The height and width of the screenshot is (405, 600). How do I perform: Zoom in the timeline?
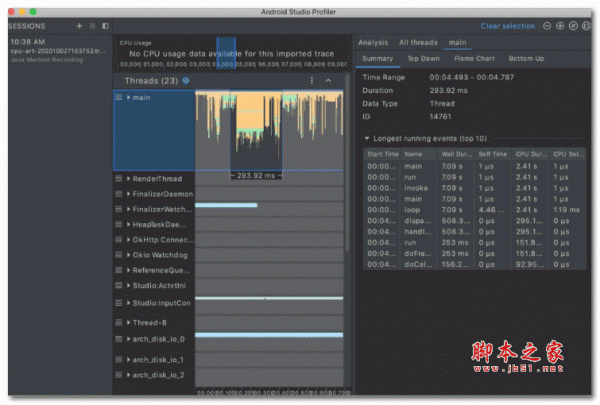click(x=560, y=26)
